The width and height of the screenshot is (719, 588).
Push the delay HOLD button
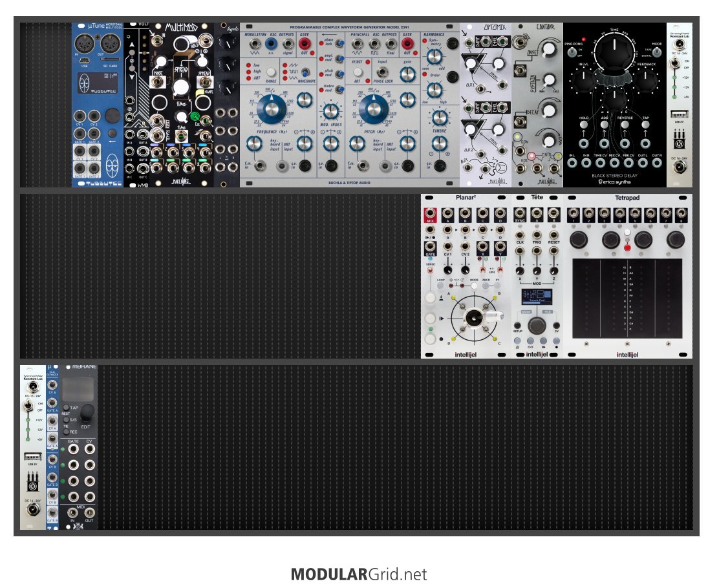tap(584, 125)
